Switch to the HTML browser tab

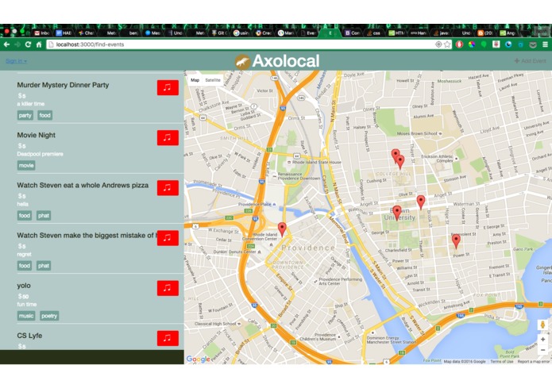tap(396, 33)
